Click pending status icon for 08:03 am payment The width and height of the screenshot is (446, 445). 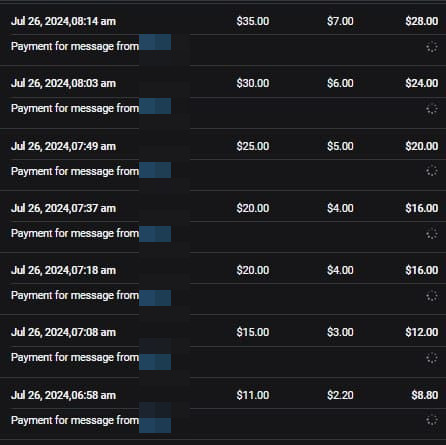[432, 109]
